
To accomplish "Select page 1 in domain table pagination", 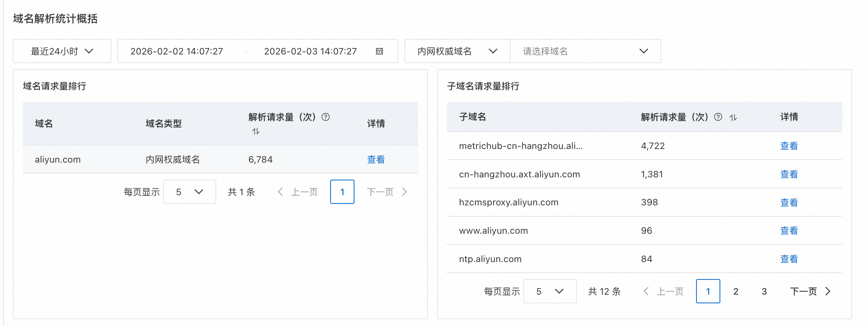I will (x=342, y=192).
